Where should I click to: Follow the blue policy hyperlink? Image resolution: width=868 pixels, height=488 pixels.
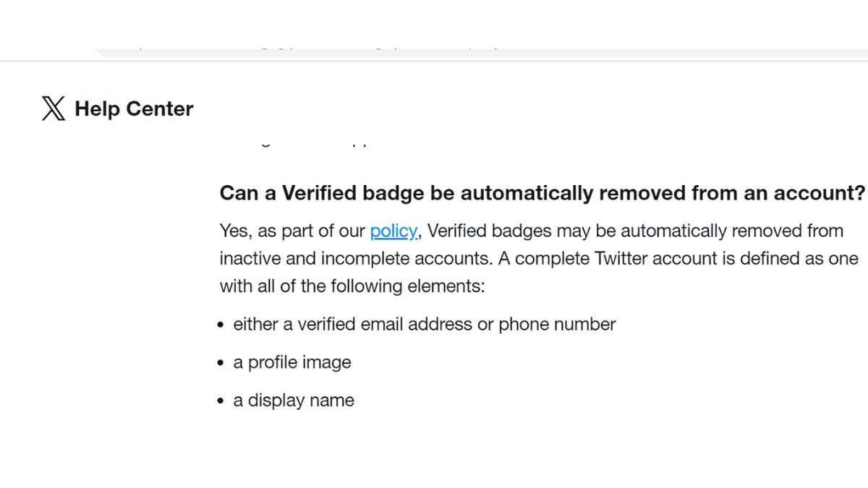point(393,231)
